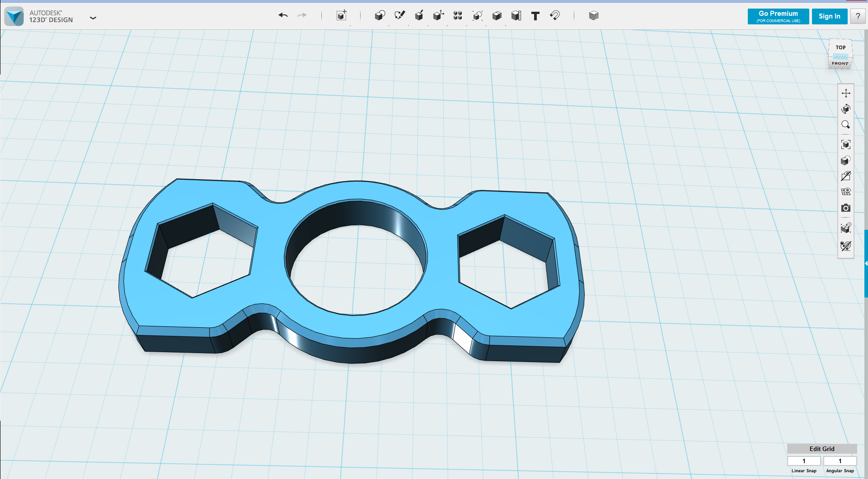This screenshot has height=479, width=868.
Task: Select the Text tool
Action: pyautogui.click(x=535, y=16)
